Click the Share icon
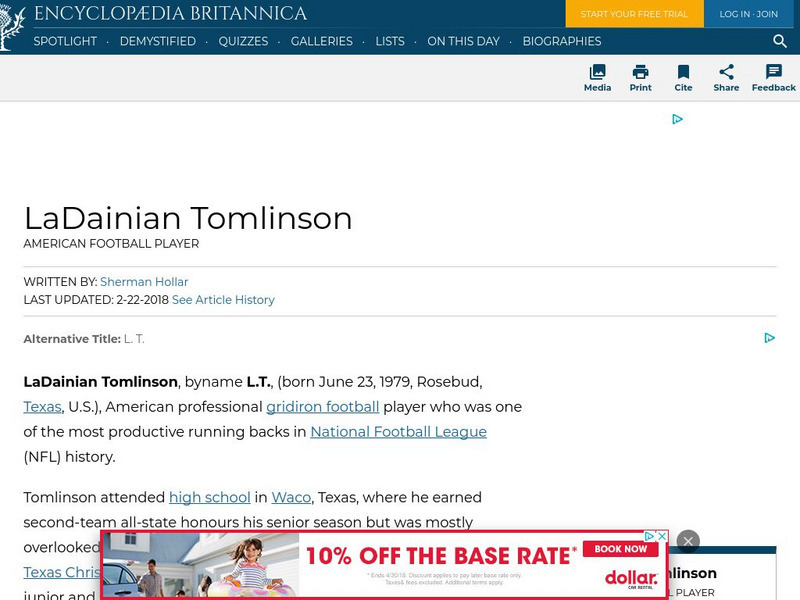The image size is (800, 600). click(726, 72)
